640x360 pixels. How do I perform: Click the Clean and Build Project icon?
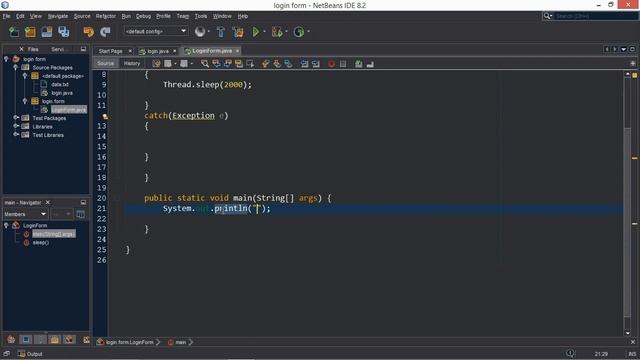[x=238, y=32]
